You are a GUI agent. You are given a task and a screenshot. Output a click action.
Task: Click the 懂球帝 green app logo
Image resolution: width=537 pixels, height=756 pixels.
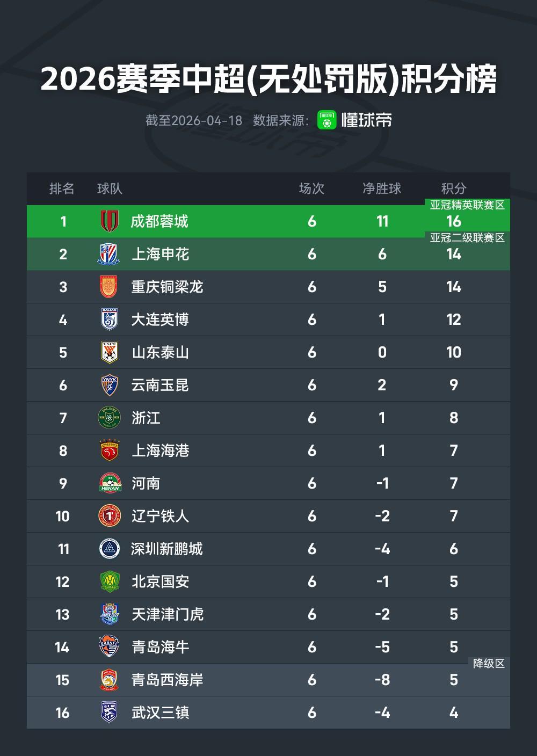[326, 120]
